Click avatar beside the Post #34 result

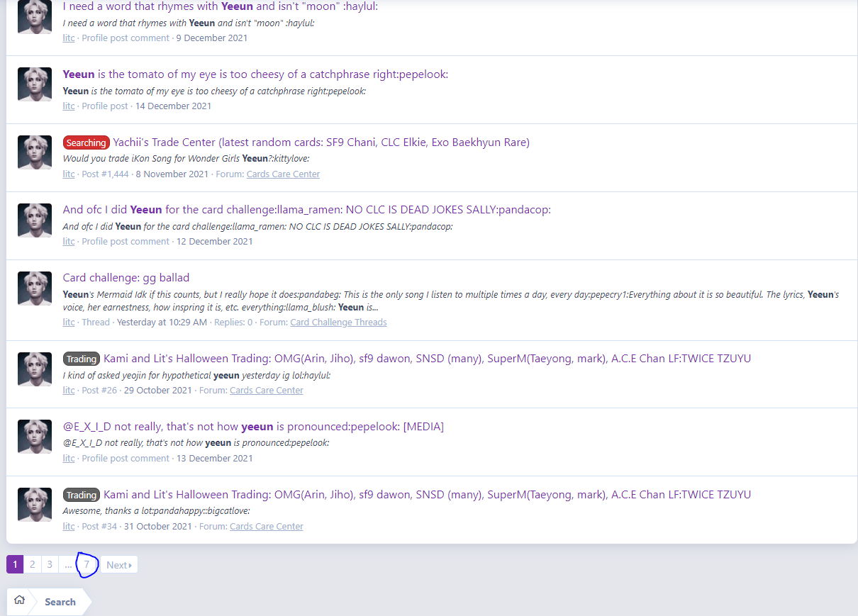(x=35, y=505)
